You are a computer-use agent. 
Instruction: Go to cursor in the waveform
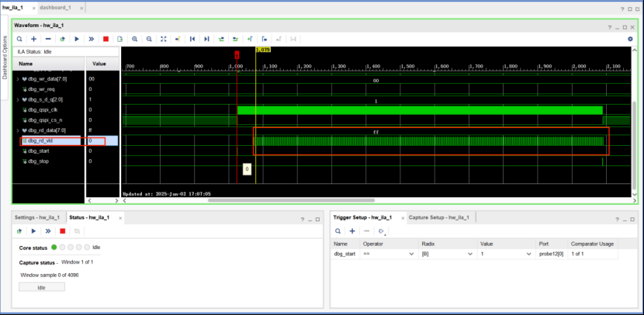pos(178,39)
